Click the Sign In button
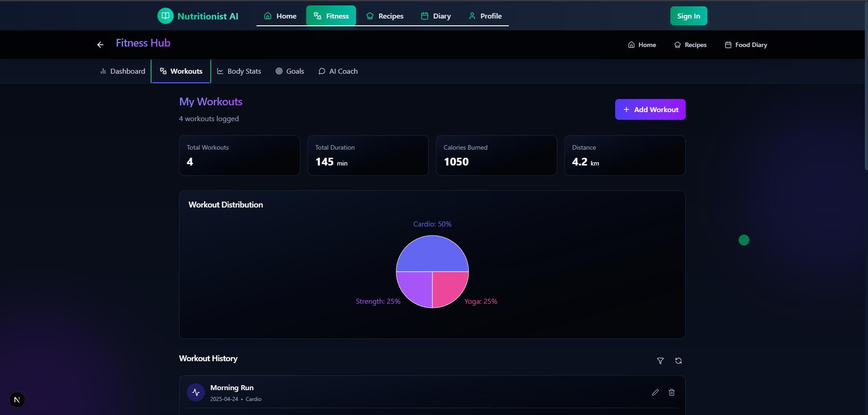 click(688, 16)
